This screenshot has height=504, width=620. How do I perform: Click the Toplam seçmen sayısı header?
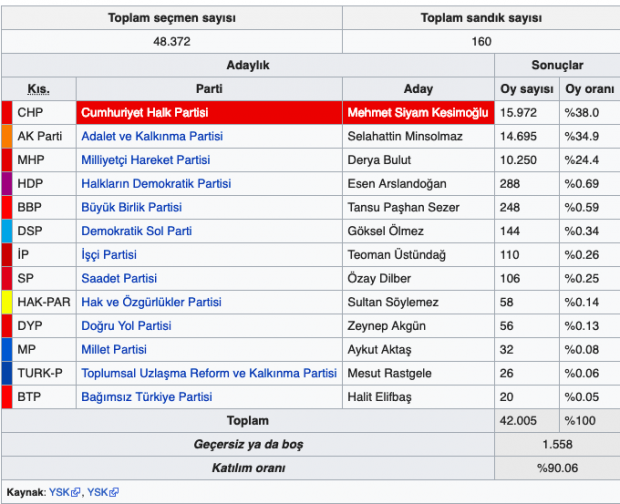[x=172, y=18]
